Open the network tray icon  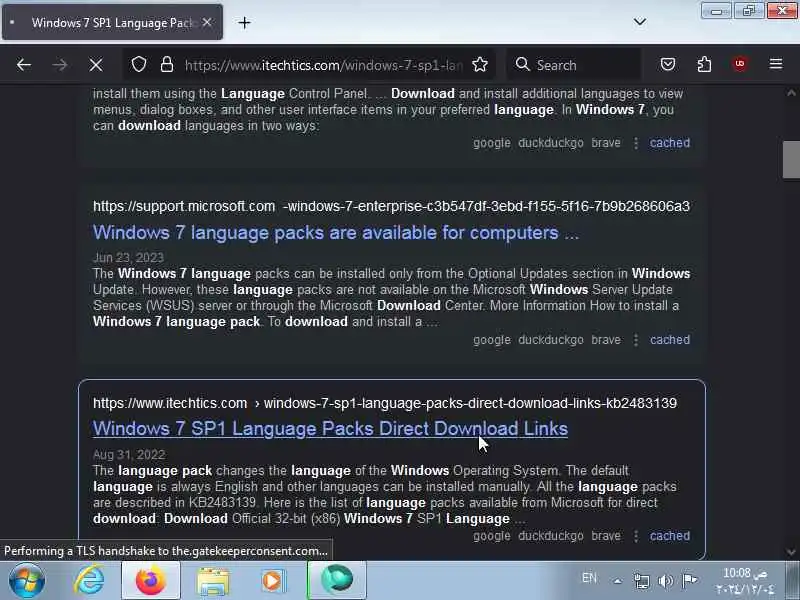(641, 581)
